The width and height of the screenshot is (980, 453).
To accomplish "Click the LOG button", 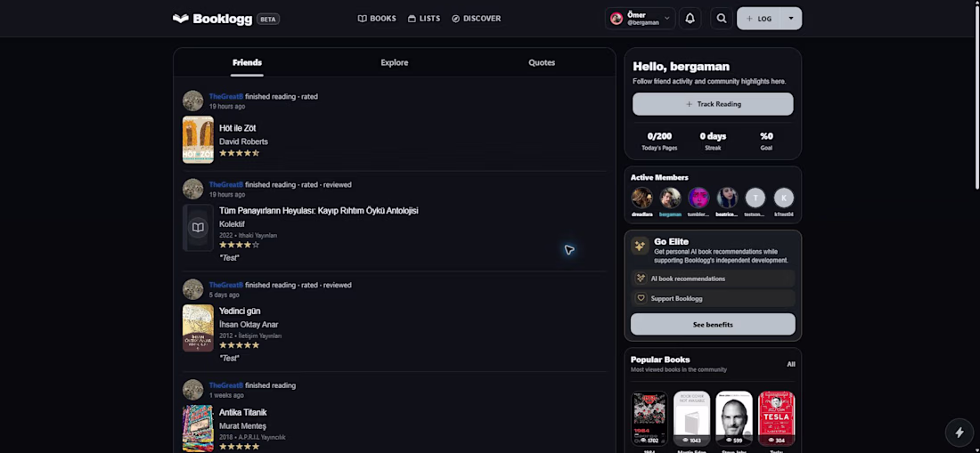I will 759,18.
